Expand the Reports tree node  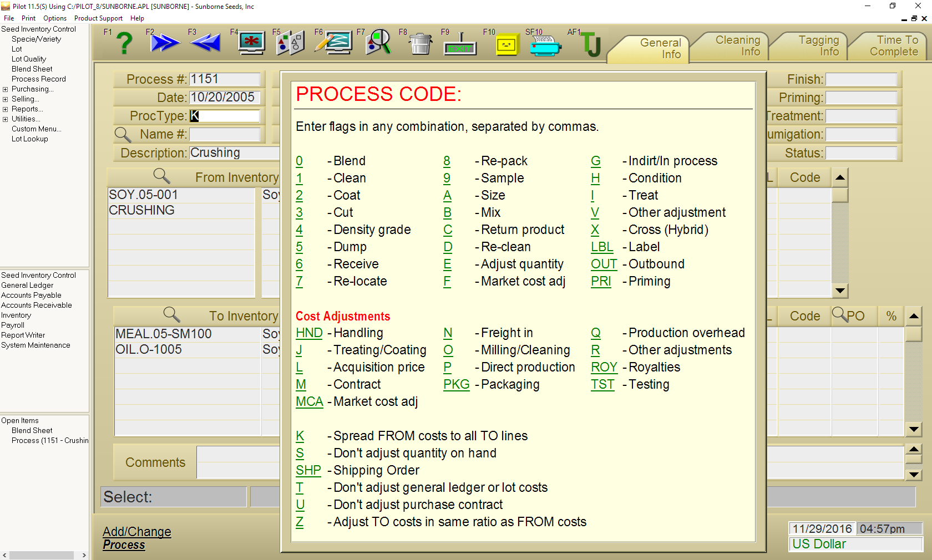click(x=6, y=109)
